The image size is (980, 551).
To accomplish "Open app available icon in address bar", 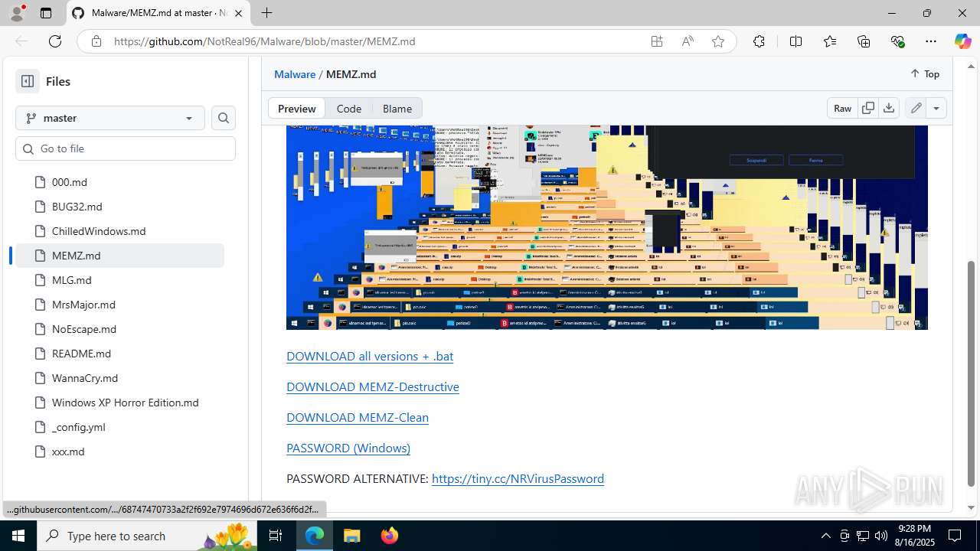I will (657, 41).
